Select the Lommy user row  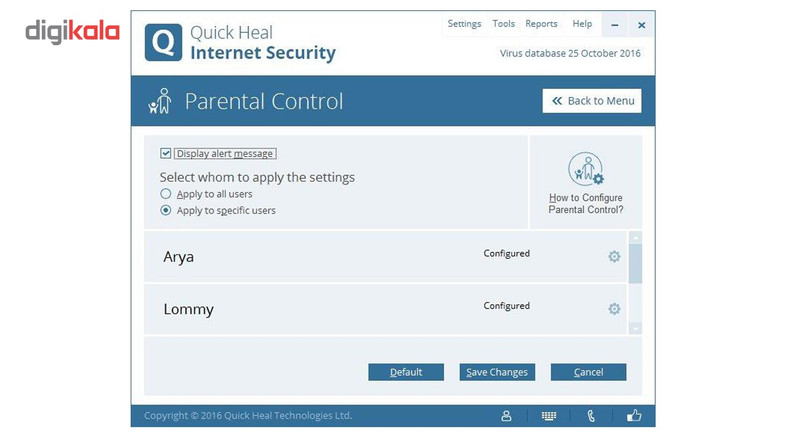[385, 309]
